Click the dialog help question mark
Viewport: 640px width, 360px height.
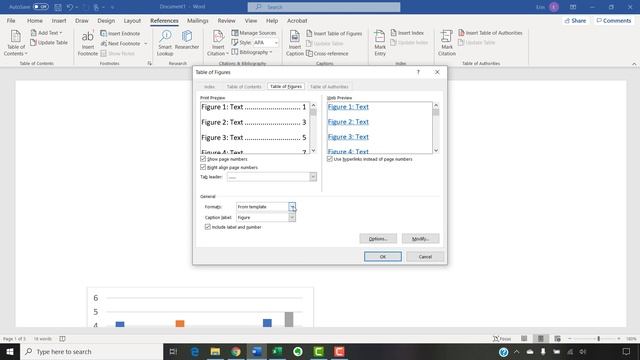pos(418,72)
